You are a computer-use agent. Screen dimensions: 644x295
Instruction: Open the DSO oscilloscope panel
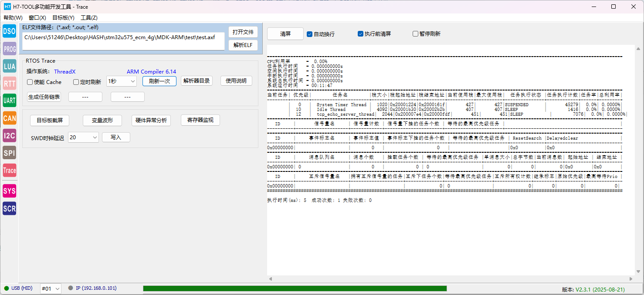pos(9,31)
